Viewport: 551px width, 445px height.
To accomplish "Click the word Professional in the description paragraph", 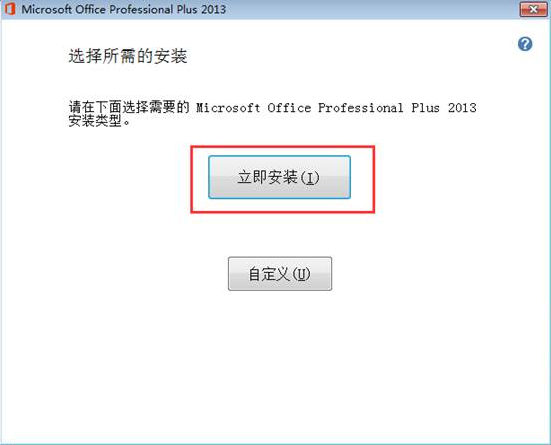I will [x=361, y=108].
